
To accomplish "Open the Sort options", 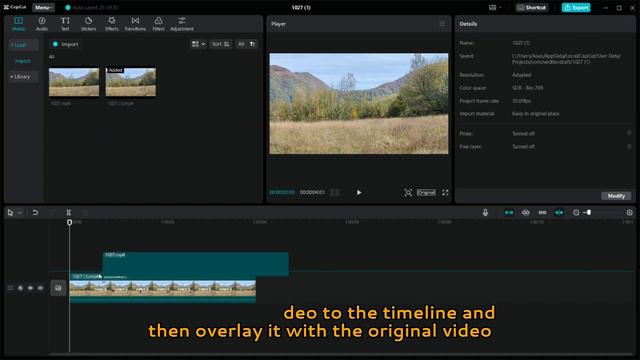I will [221, 44].
